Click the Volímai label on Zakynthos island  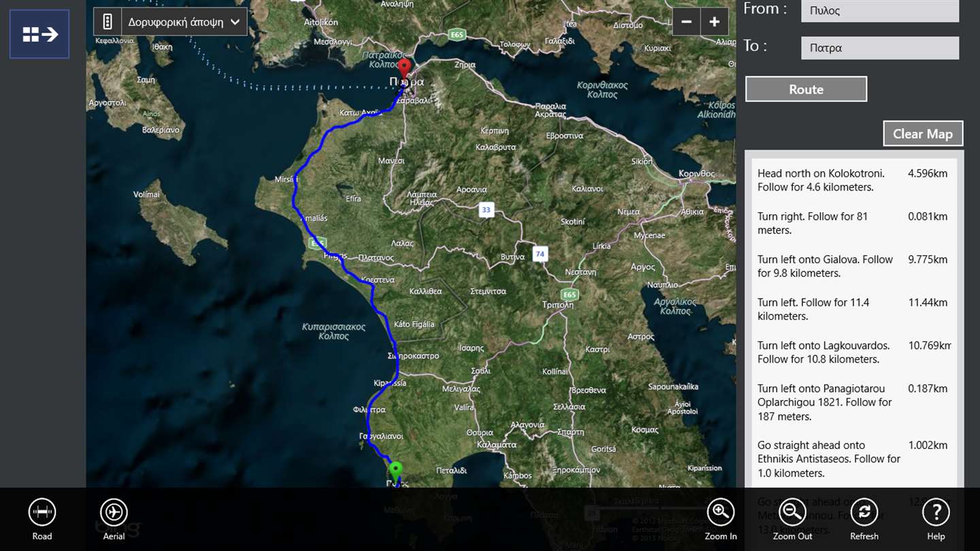[146, 195]
